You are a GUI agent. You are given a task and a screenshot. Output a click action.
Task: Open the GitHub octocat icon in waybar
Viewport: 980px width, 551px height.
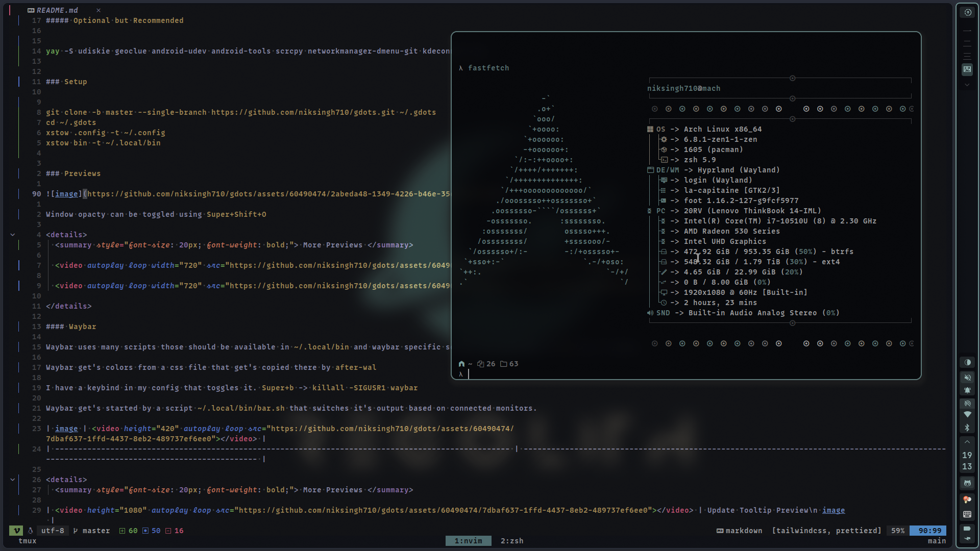coord(967,483)
